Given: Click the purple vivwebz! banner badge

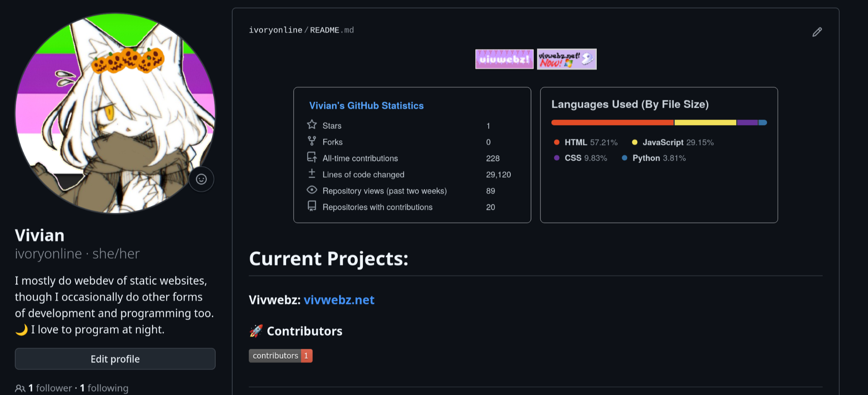Looking at the screenshot, I should [504, 59].
